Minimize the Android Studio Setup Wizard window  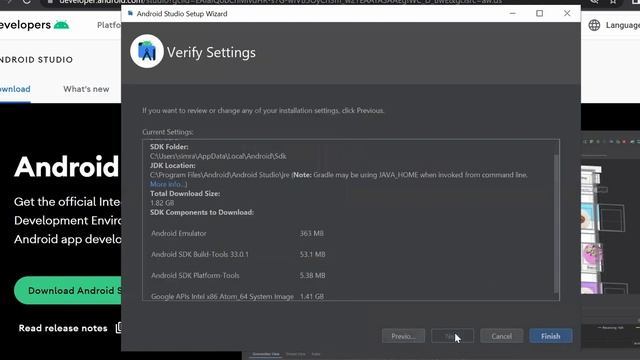pyautogui.click(x=513, y=13)
